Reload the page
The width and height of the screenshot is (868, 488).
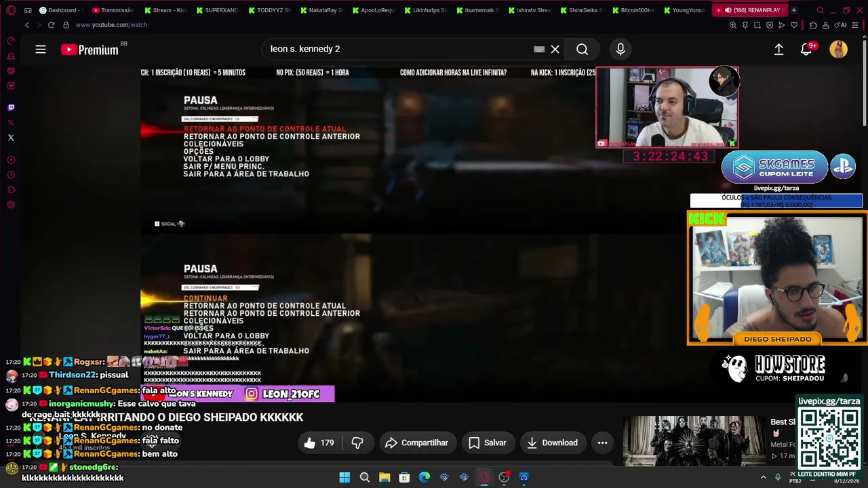(51, 25)
